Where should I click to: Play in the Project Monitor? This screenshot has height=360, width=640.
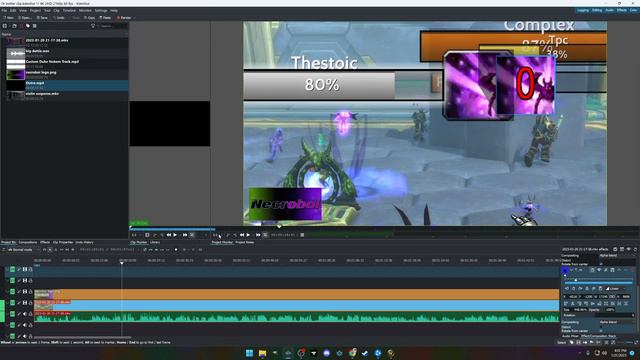(x=248, y=235)
